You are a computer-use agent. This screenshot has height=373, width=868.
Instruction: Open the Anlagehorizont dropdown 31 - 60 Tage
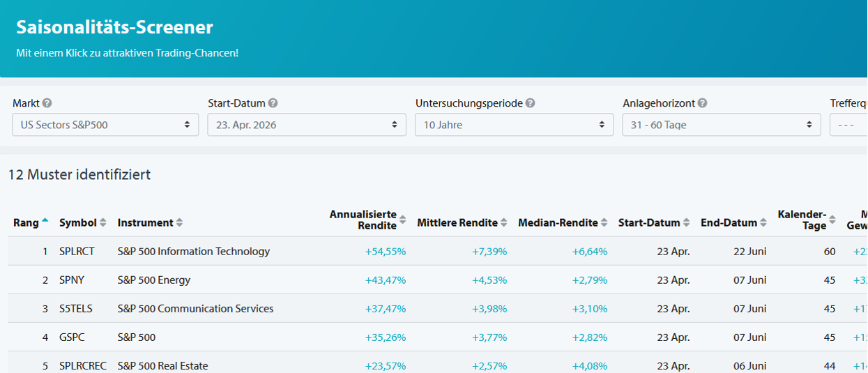pyautogui.click(x=722, y=125)
